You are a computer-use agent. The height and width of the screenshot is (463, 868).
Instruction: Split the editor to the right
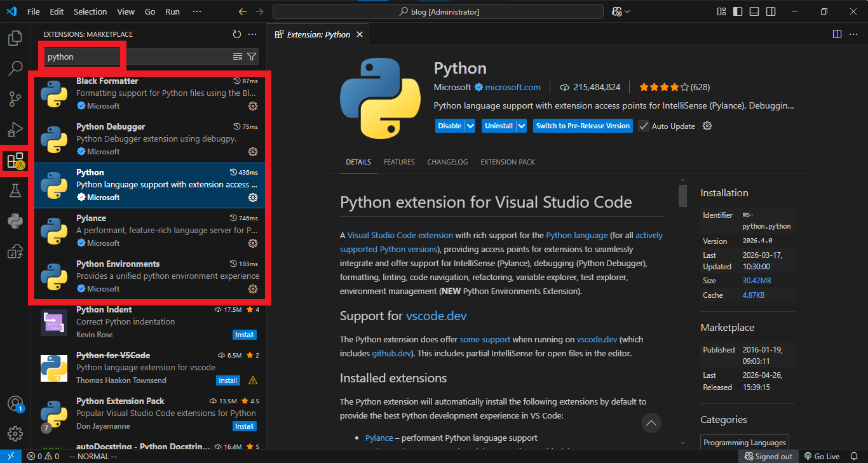coord(837,34)
